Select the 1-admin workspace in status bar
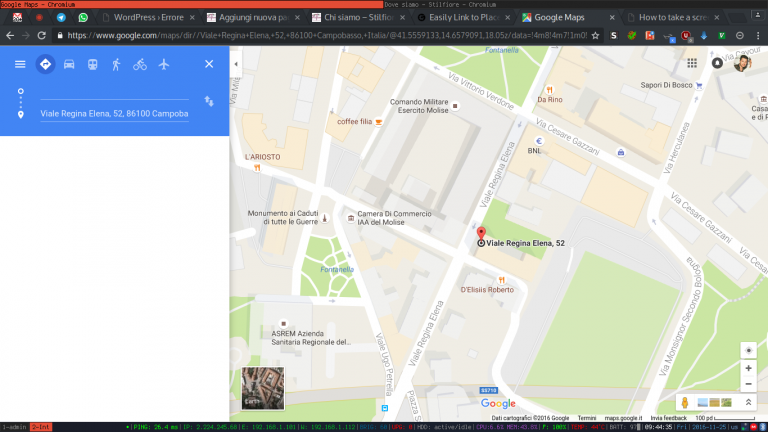Image resolution: width=768 pixels, height=432 pixels. tap(15, 427)
